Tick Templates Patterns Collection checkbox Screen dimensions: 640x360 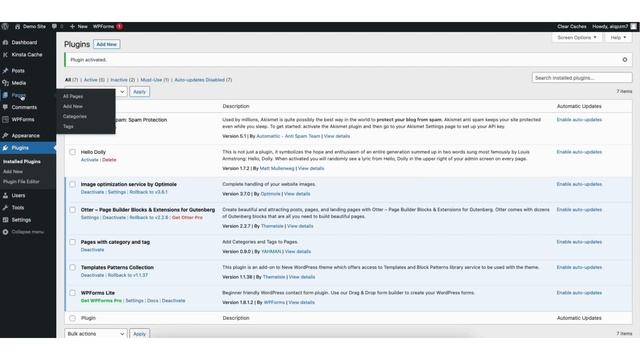(x=72, y=267)
